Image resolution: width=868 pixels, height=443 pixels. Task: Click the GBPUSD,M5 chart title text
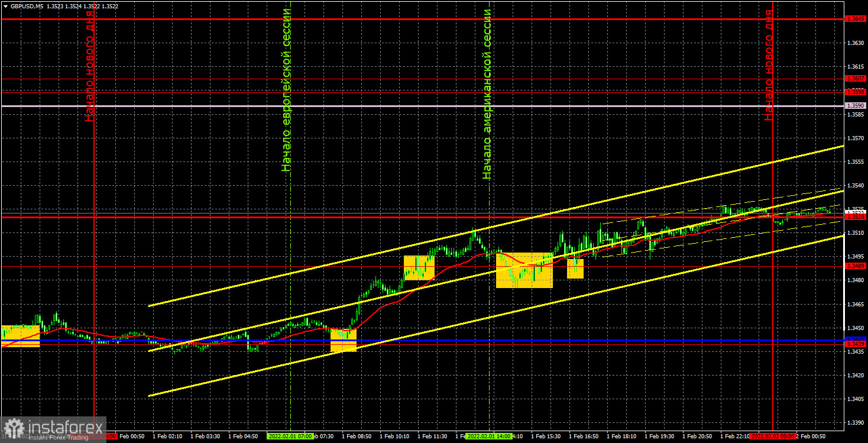[27, 6]
